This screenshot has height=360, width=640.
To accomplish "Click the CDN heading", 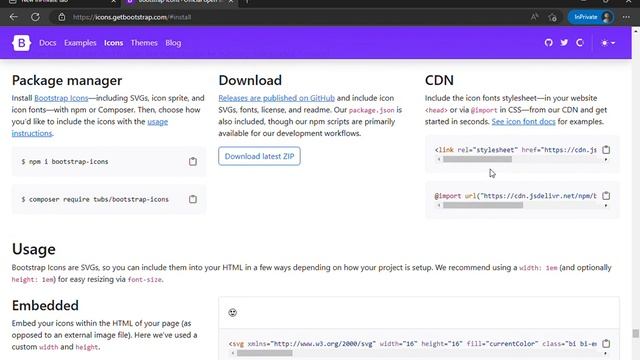I will (x=439, y=80).
